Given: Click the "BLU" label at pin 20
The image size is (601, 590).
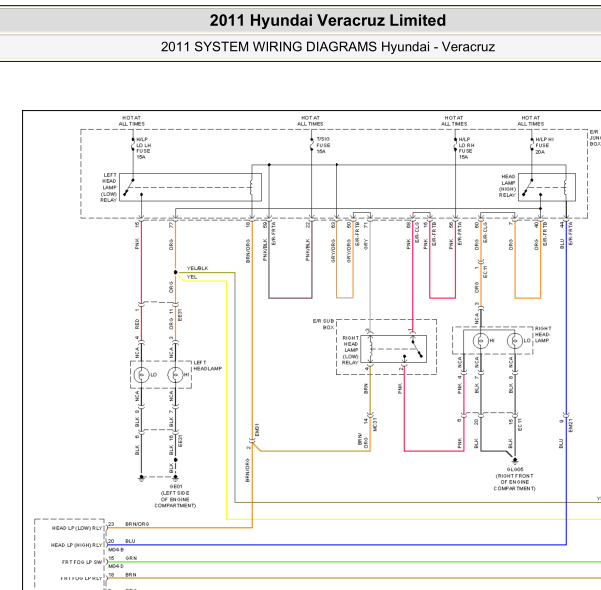Looking at the screenshot, I should click(x=130, y=541).
